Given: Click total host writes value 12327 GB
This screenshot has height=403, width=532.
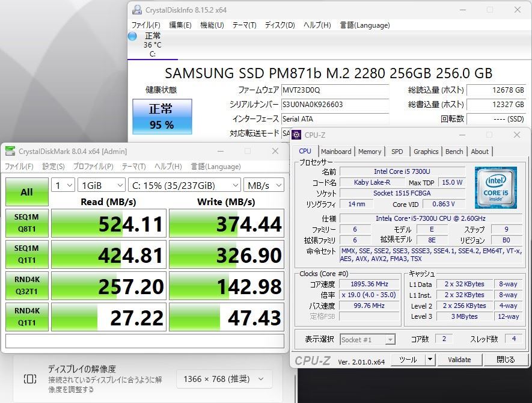Looking at the screenshot, I should [496, 104].
